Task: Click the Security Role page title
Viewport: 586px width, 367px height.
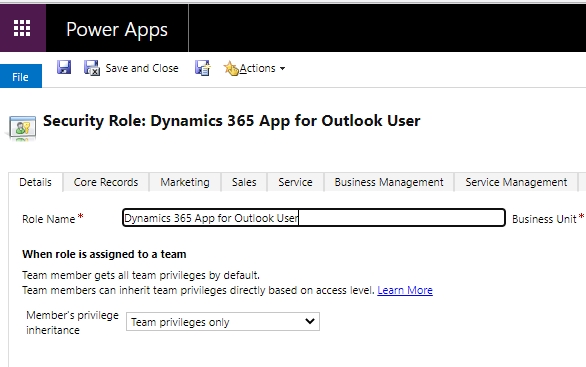Action: point(232,121)
